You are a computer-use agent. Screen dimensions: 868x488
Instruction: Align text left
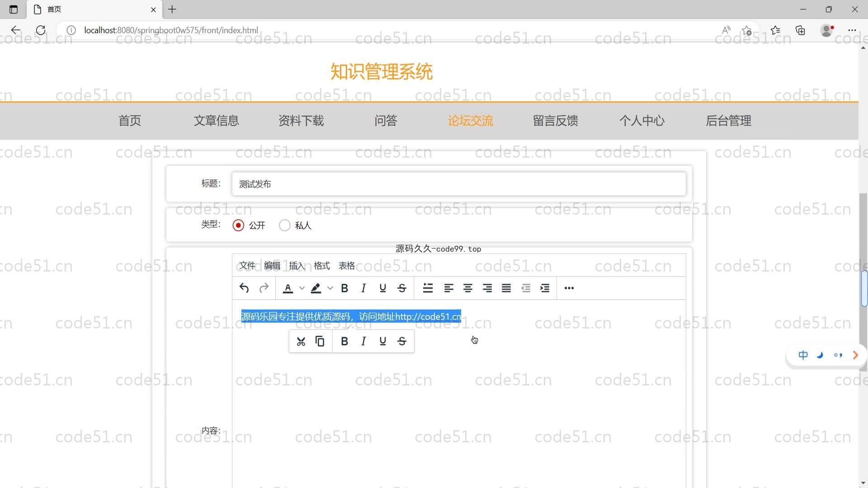coord(448,288)
